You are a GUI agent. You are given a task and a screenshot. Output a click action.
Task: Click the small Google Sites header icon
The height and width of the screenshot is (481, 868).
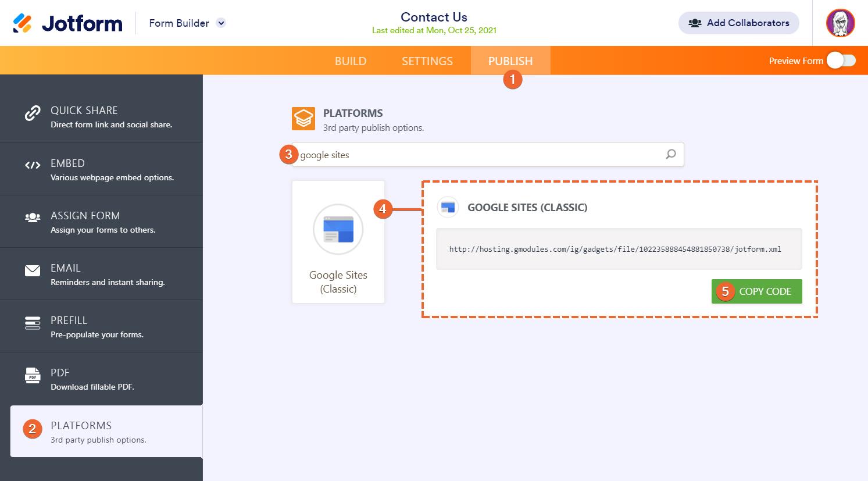(448, 207)
